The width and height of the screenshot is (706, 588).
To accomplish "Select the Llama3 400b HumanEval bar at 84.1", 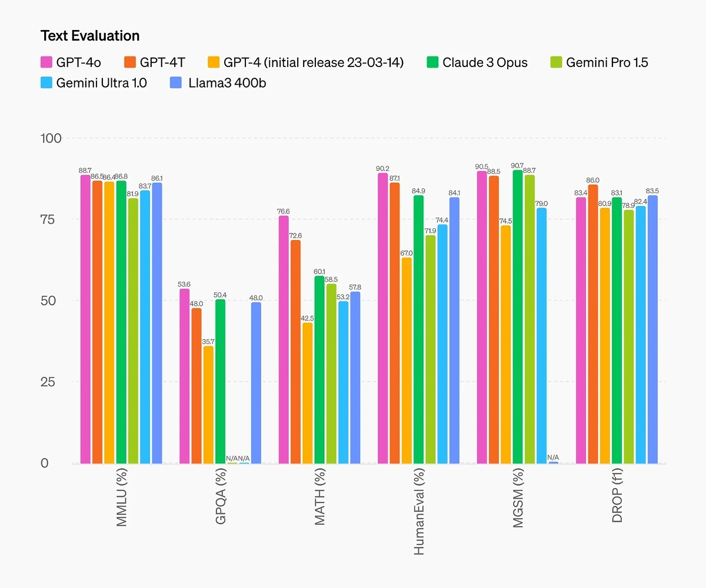I will pyautogui.click(x=455, y=330).
